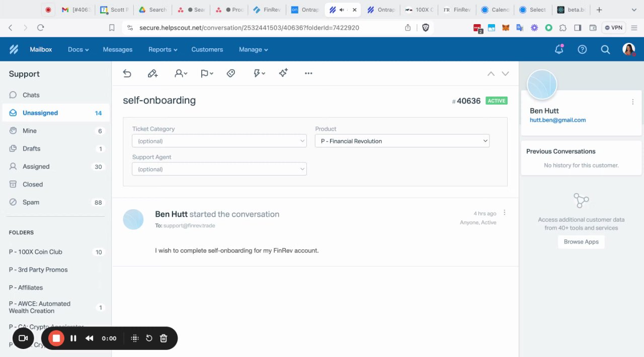Click the hutt.ben@gmail.com email link

coord(557,120)
